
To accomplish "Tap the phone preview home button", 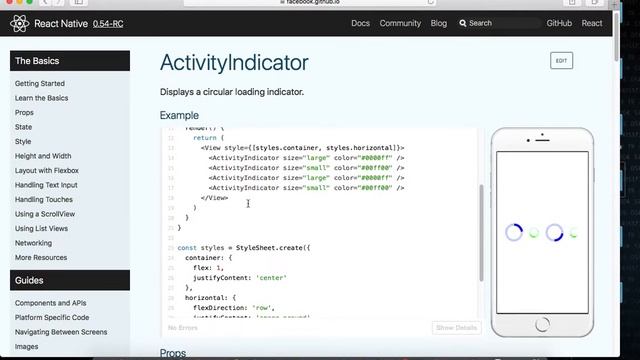I will click(x=542, y=325).
